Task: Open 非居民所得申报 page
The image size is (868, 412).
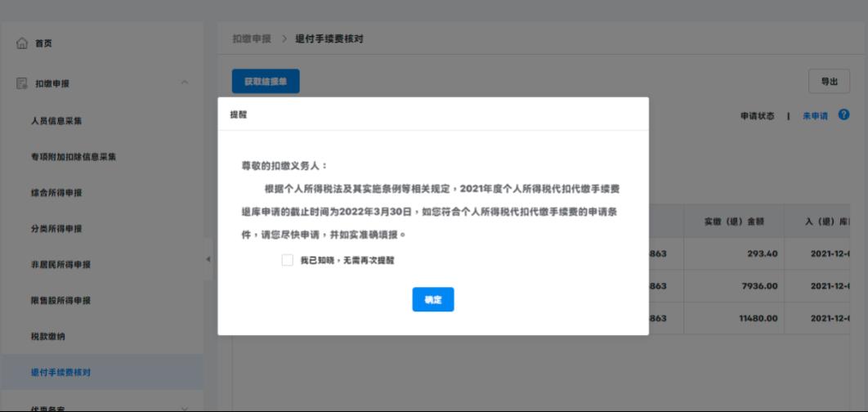Action: click(x=60, y=265)
